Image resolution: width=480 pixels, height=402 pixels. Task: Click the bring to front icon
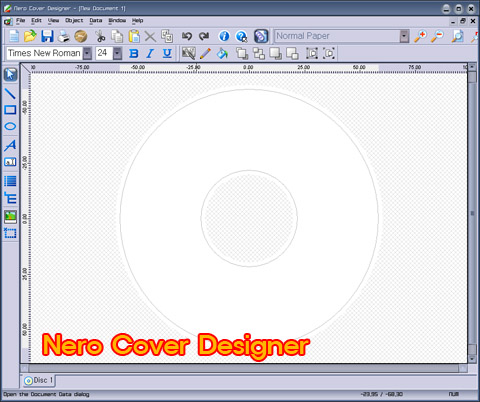(242, 53)
